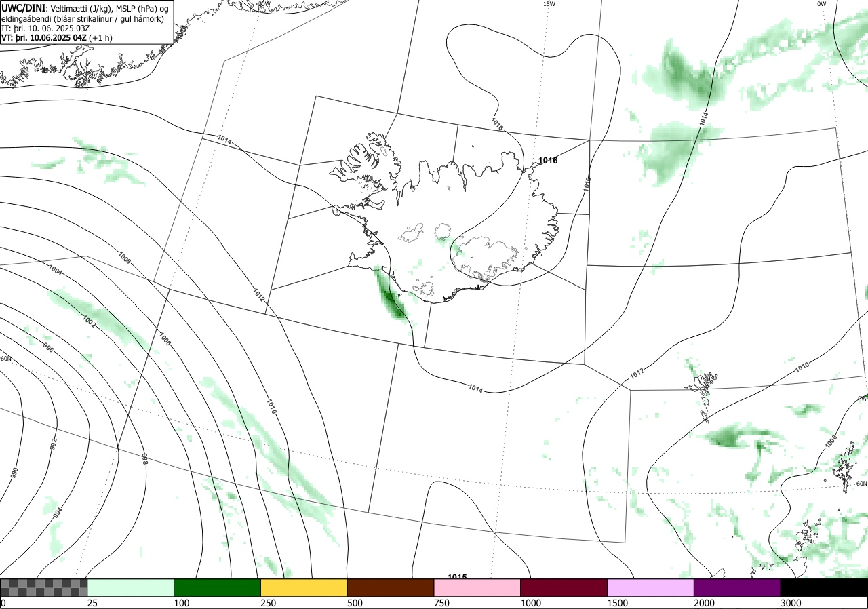Click the "UWC/DINI" title text
This screenshot has height=609, width=868.
23,8
